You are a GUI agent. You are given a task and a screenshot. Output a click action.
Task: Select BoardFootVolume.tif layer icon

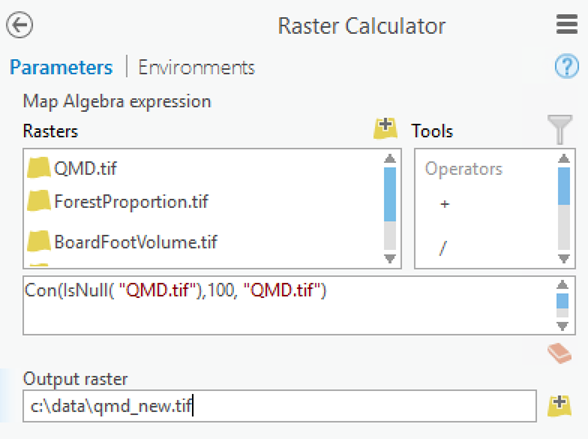point(39,241)
